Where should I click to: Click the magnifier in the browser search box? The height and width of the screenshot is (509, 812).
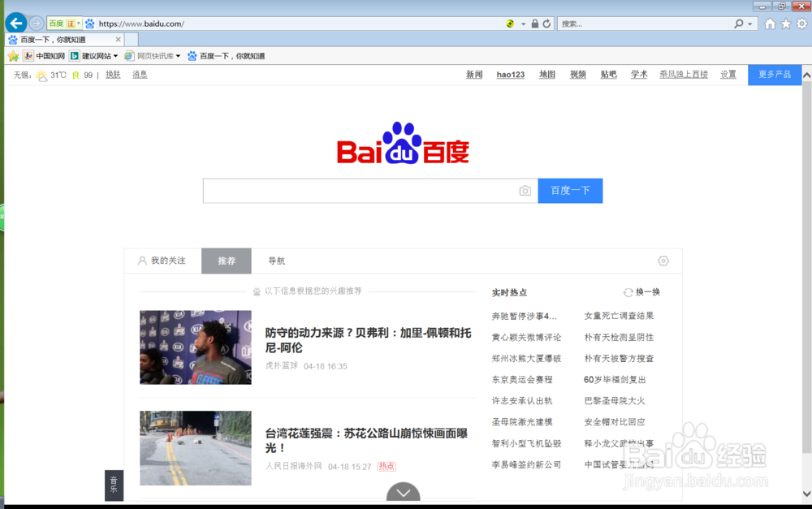coord(739,24)
